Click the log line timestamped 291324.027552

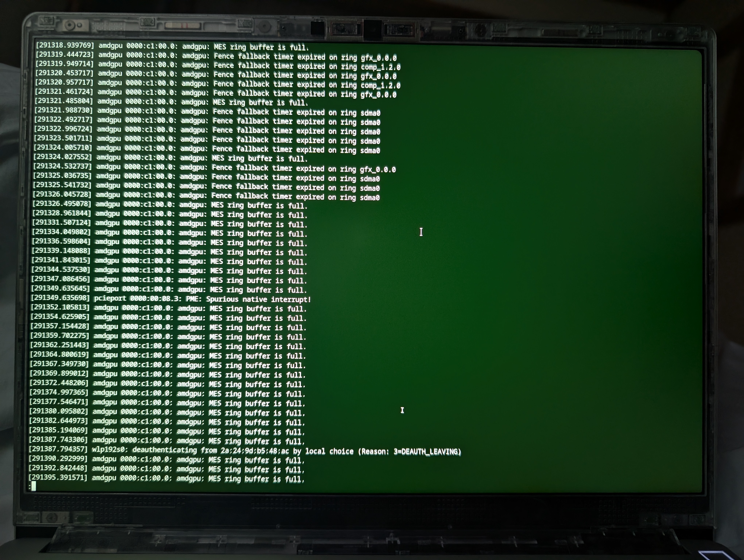click(x=170, y=158)
